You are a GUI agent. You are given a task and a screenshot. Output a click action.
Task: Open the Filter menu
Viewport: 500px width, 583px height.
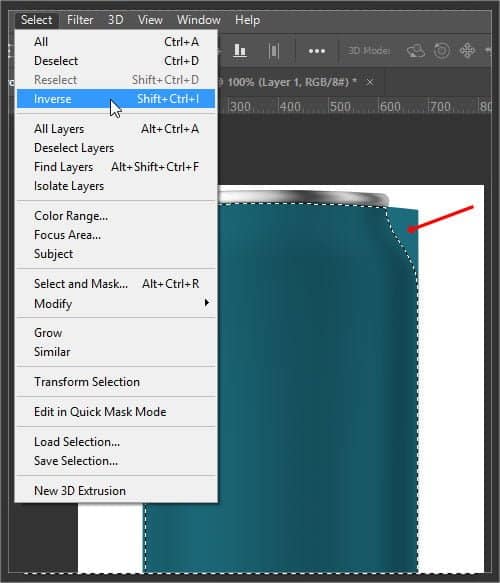(80, 20)
